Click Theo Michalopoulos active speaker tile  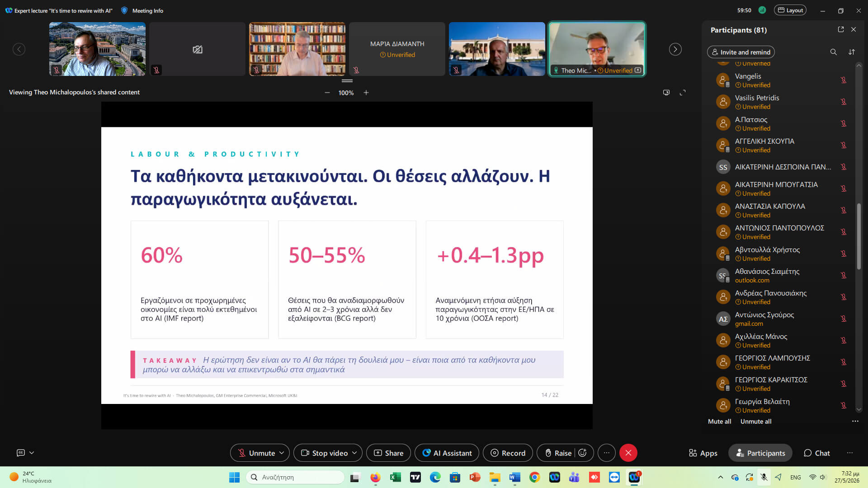(x=597, y=49)
